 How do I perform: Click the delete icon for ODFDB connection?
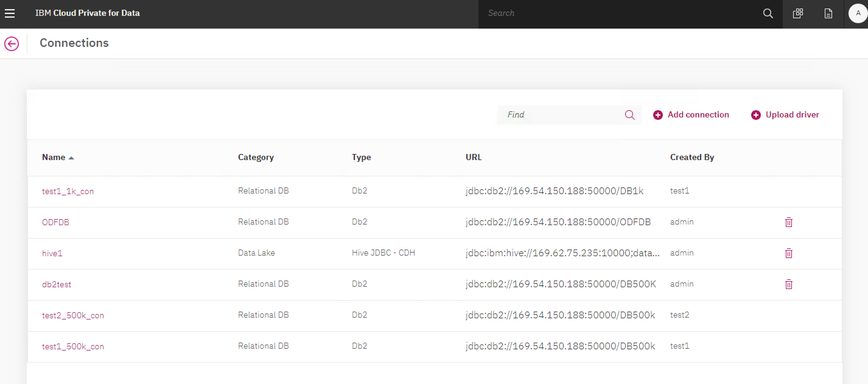[x=789, y=221]
